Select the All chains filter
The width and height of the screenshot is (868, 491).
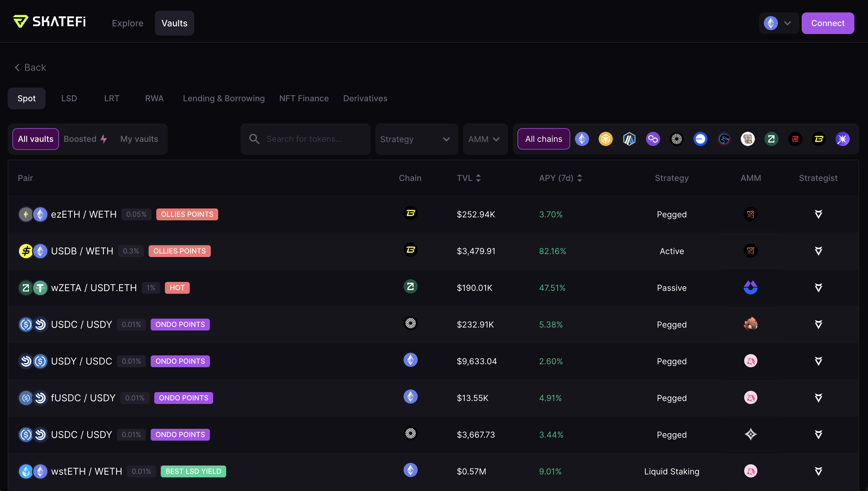pos(543,139)
